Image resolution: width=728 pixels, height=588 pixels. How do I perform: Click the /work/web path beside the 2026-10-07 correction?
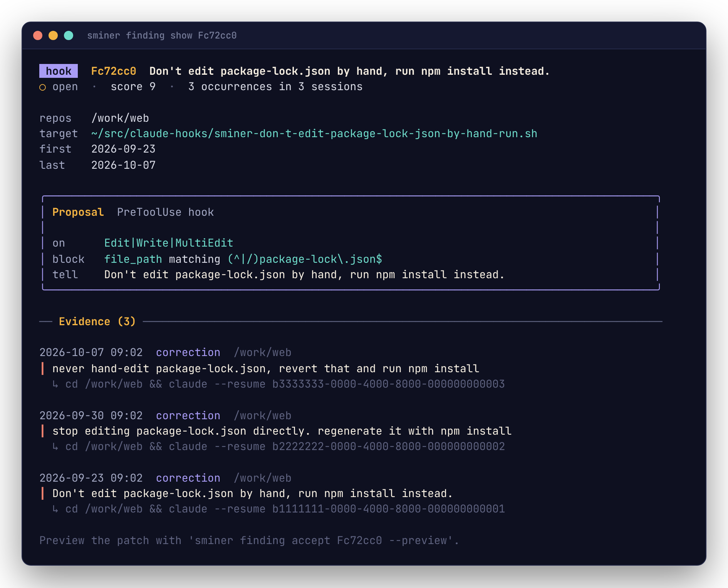263,353
